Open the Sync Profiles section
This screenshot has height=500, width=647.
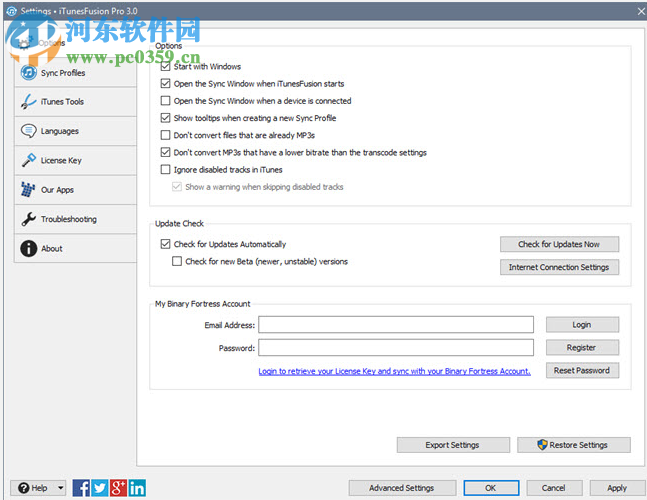[x=75, y=73]
